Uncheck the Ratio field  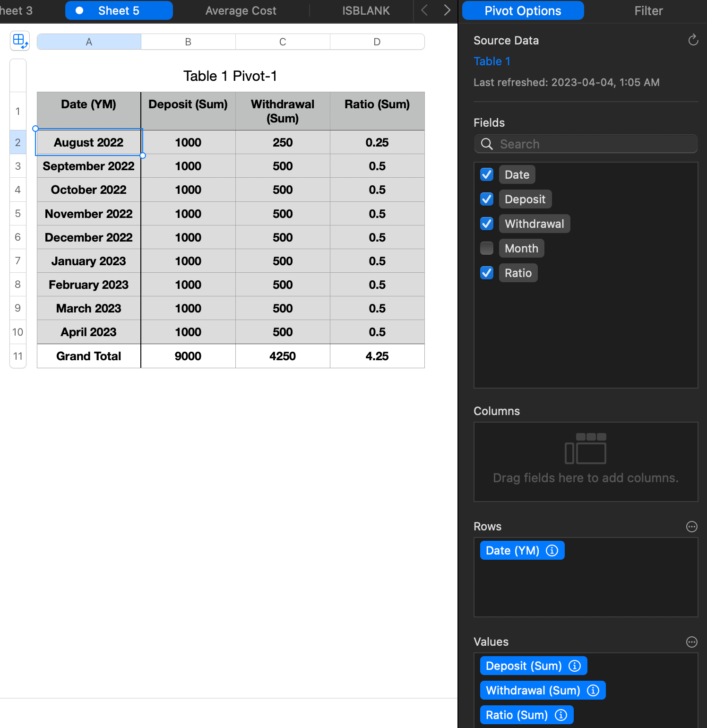point(486,273)
